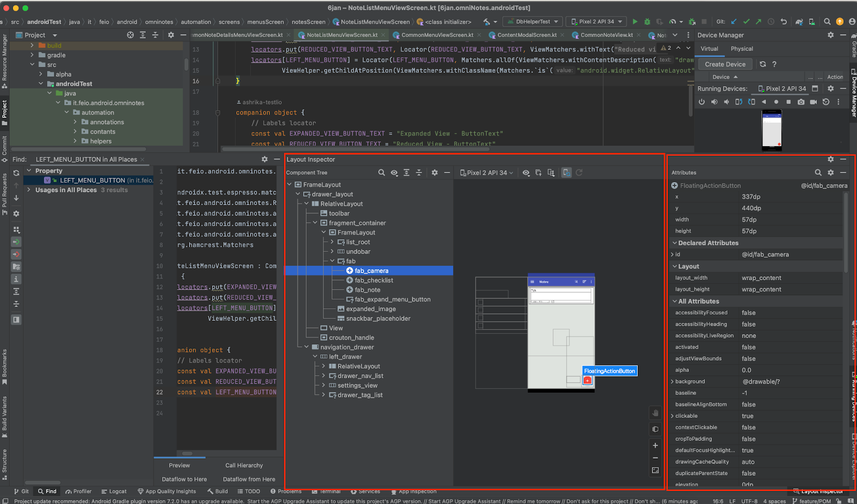Toggle show import statements info icon in Find
The height and width of the screenshot is (504, 857).
pos(16,279)
